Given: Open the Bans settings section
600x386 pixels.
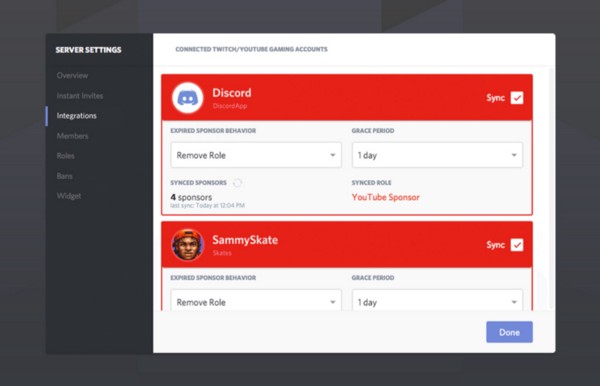Looking at the screenshot, I should click(x=64, y=176).
